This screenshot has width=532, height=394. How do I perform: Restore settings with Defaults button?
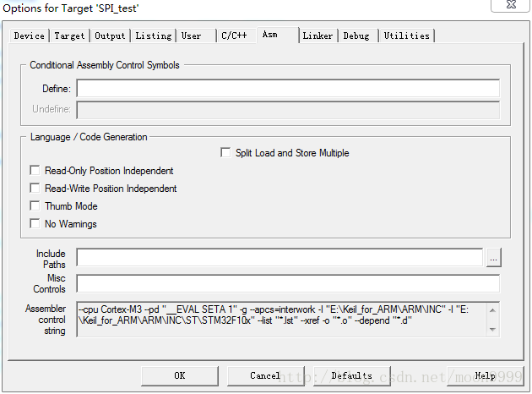(352, 375)
